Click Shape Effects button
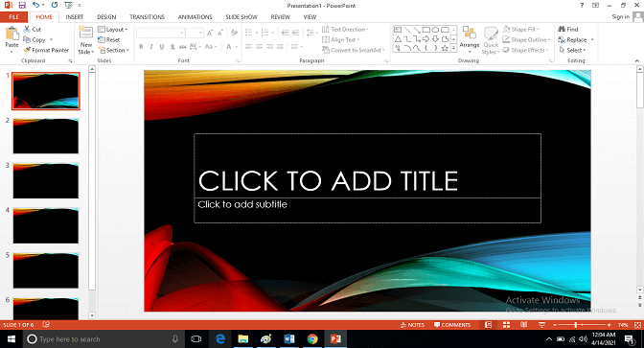The height and width of the screenshot is (348, 644). 526,50
